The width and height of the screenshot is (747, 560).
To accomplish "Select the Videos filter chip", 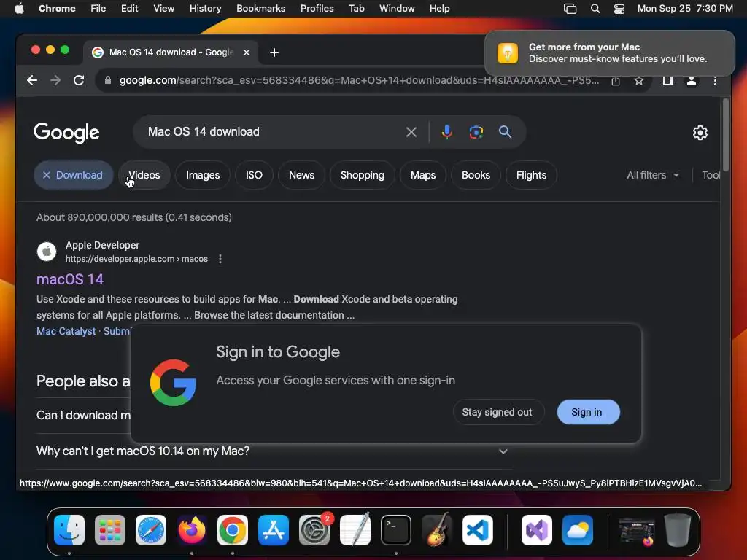I will click(144, 175).
